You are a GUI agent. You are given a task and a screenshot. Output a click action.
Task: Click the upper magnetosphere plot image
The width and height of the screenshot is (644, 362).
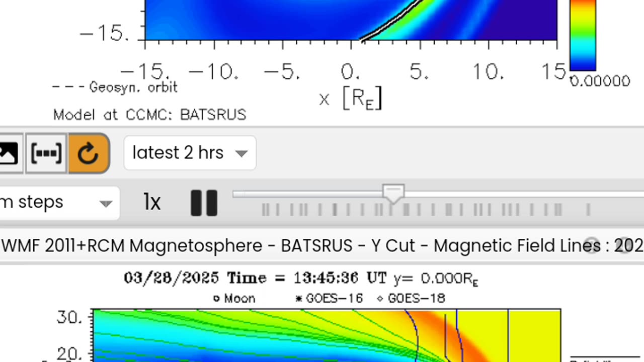tap(351, 20)
